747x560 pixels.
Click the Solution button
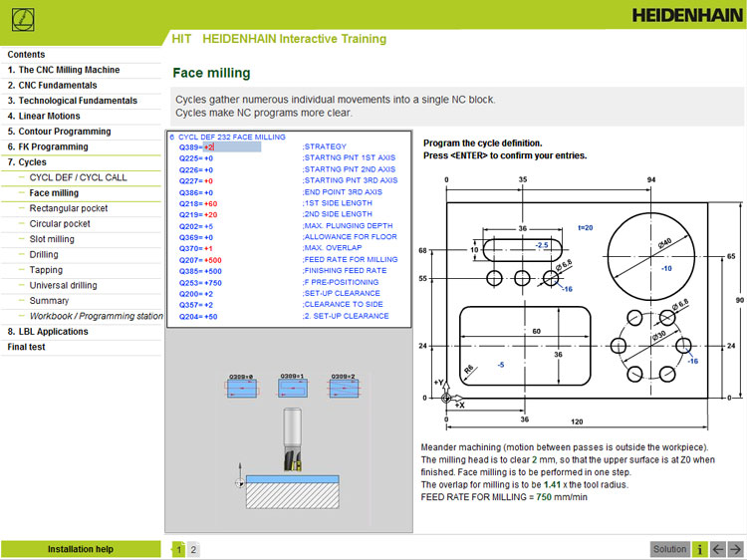click(670, 549)
